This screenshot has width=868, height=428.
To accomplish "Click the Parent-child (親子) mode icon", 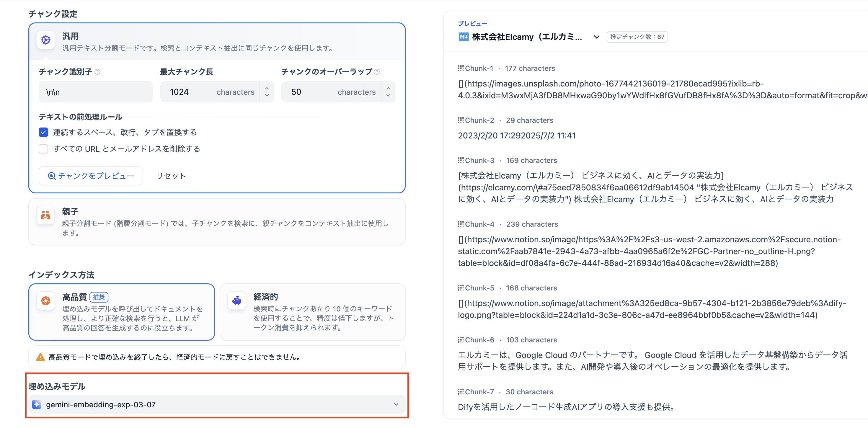I will (x=45, y=215).
